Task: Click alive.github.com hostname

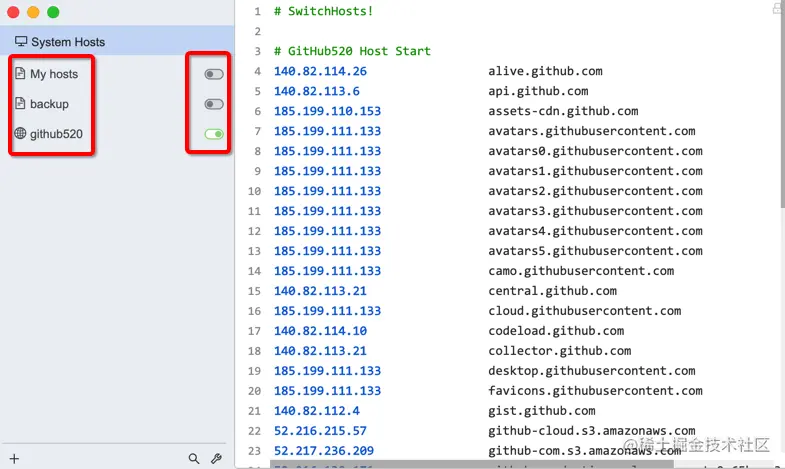Action: tap(545, 71)
